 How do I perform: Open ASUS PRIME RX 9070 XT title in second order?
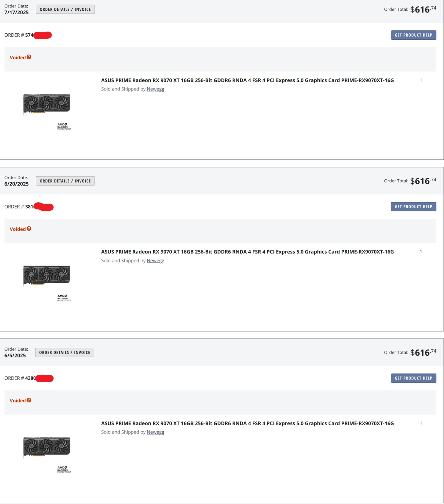[247, 252]
